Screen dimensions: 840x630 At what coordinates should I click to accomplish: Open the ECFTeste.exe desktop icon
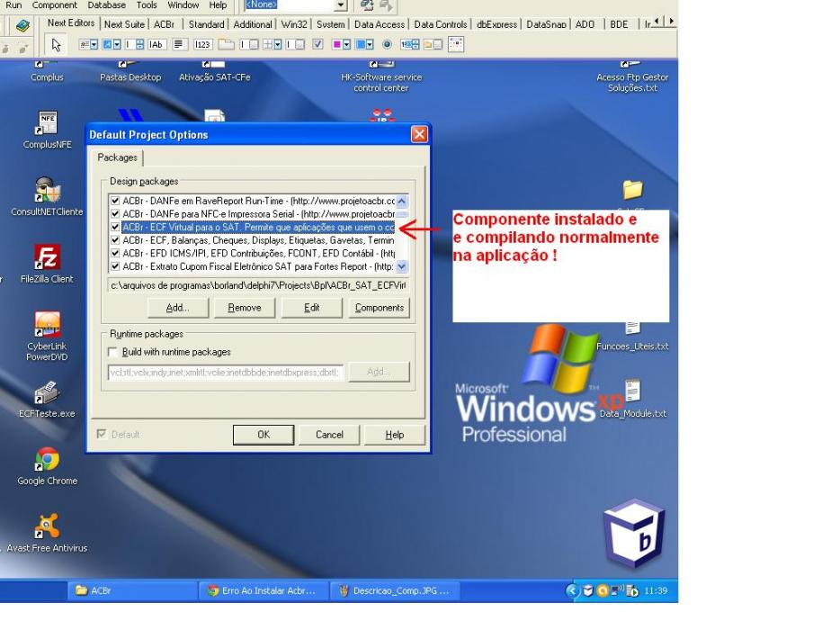47,392
